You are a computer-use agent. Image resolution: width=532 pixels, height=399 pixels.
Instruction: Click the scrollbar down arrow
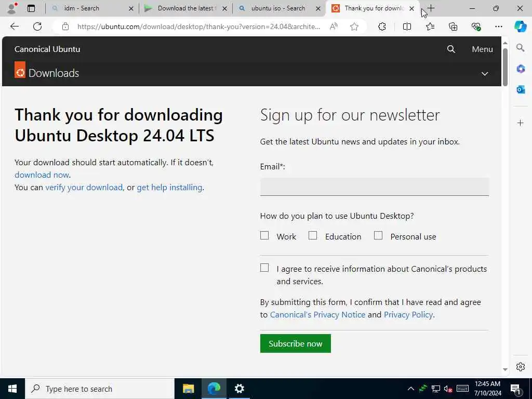pos(505,369)
